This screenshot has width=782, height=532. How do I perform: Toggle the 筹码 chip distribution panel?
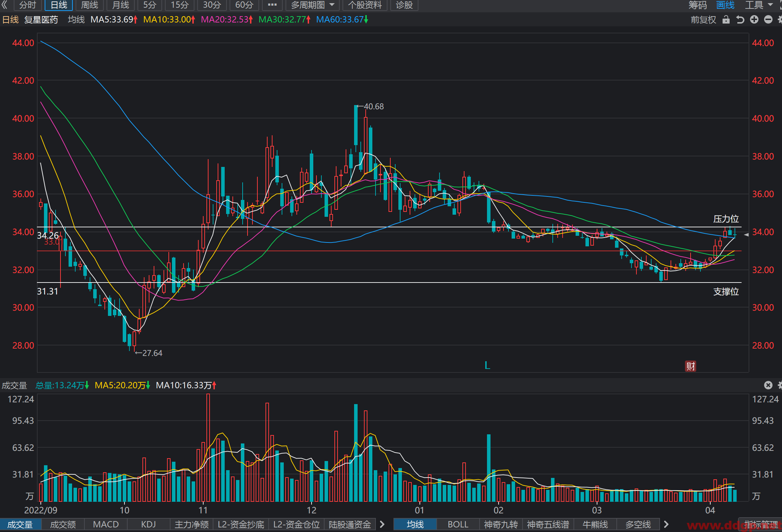pyautogui.click(x=698, y=5)
